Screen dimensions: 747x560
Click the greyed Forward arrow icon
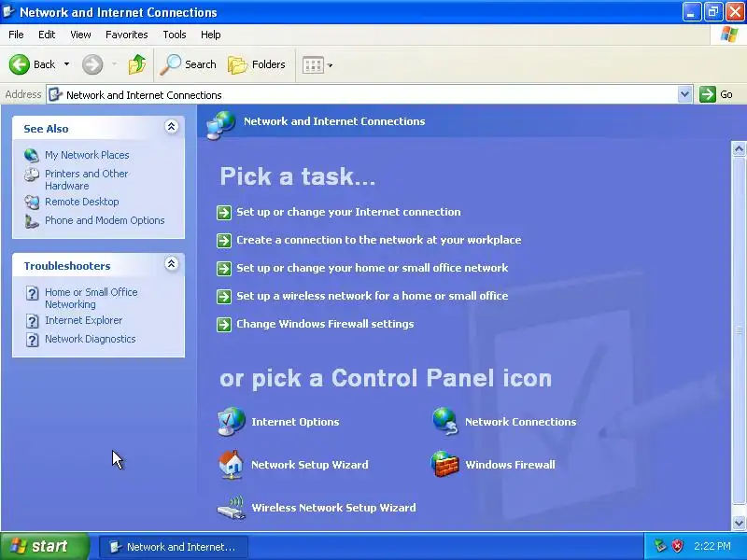[92, 64]
